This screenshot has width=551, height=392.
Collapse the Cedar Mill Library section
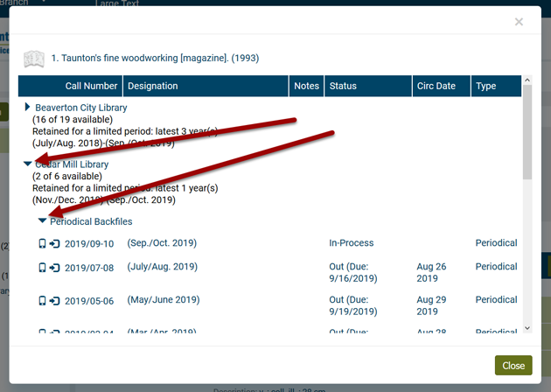[x=27, y=164]
